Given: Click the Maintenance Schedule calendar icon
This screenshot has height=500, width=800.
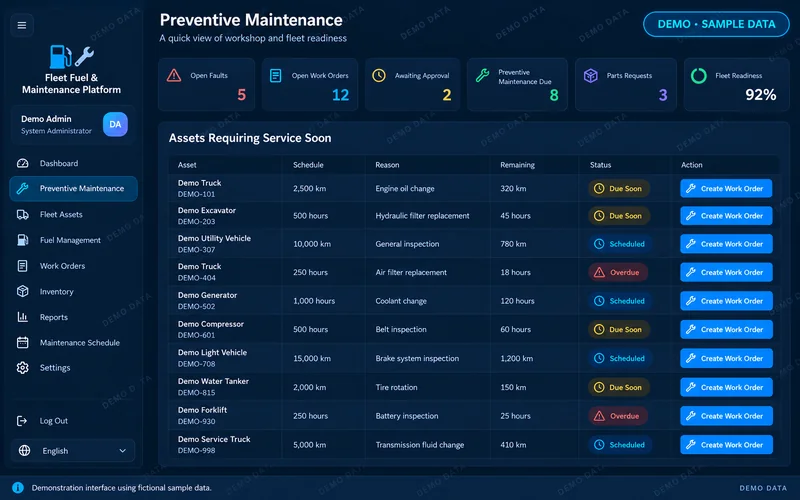Looking at the screenshot, I should point(22,342).
